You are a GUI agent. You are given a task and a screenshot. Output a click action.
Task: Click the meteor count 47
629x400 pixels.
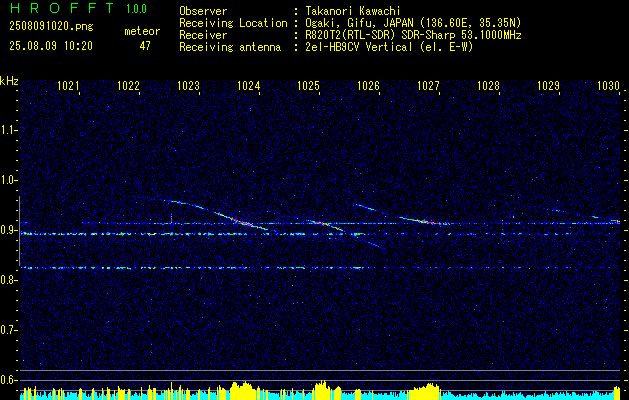[x=145, y=46]
